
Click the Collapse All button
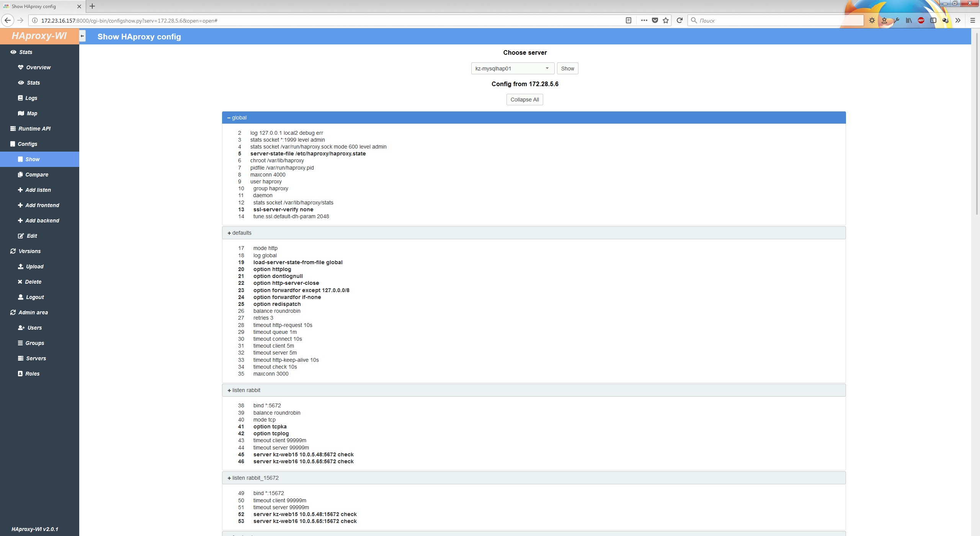(524, 100)
